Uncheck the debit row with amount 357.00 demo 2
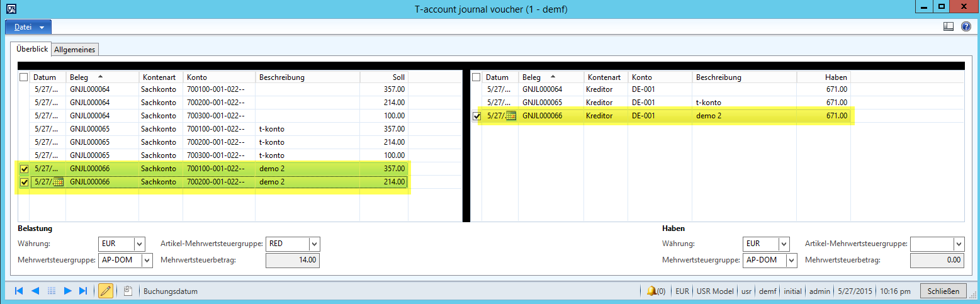 (24, 169)
